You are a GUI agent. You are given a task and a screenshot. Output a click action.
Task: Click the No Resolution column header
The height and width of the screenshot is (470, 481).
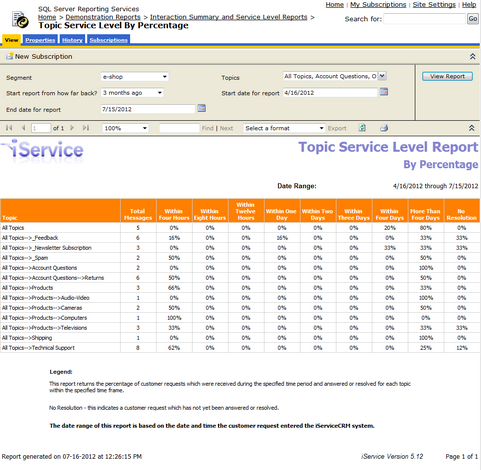click(x=462, y=211)
